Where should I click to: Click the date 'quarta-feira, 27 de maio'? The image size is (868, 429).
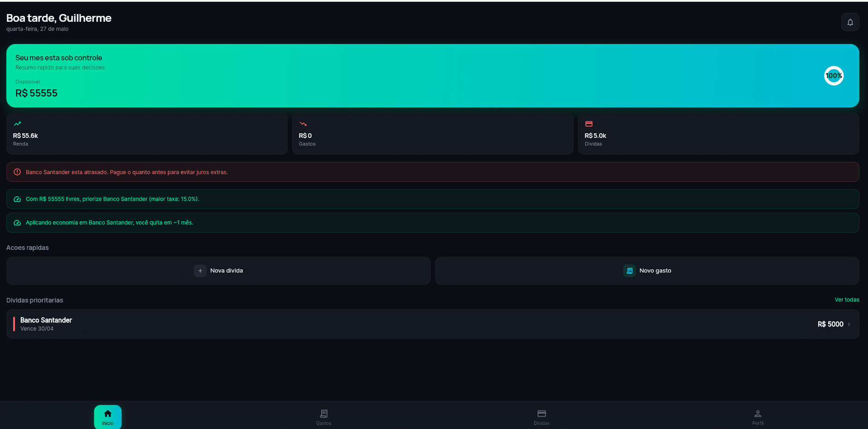point(37,29)
